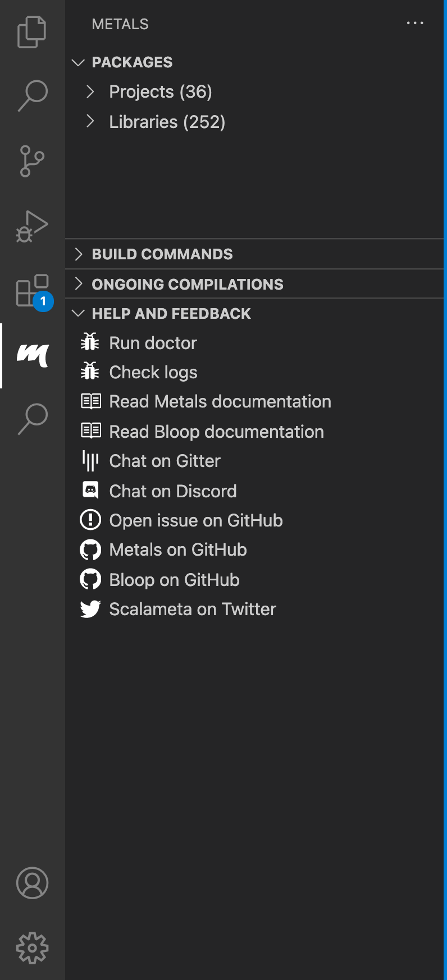The width and height of the screenshot is (447, 980).
Task: Open the Search view
Action: [x=31, y=94]
